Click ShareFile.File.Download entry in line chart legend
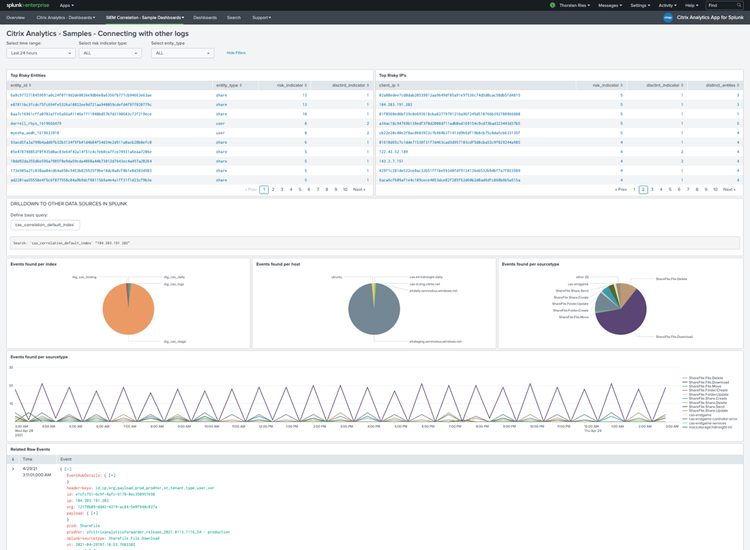750x550 pixels. pos(708,382)
